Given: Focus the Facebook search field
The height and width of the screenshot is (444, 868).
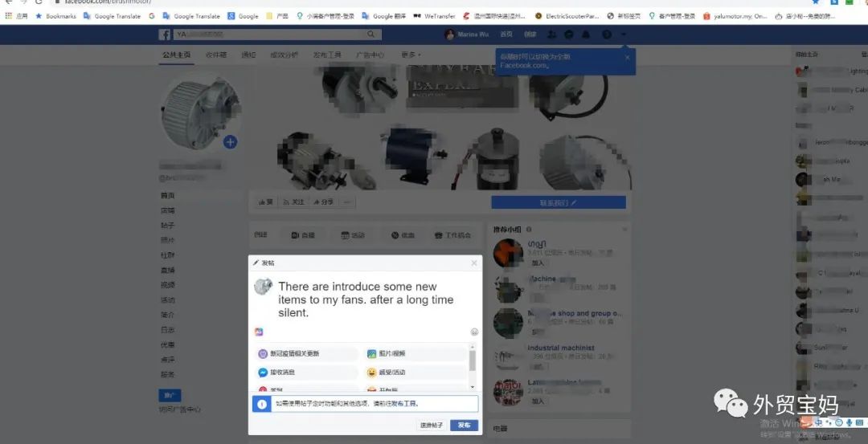Looking at the screenshot, I should click(x=276, y=35).
